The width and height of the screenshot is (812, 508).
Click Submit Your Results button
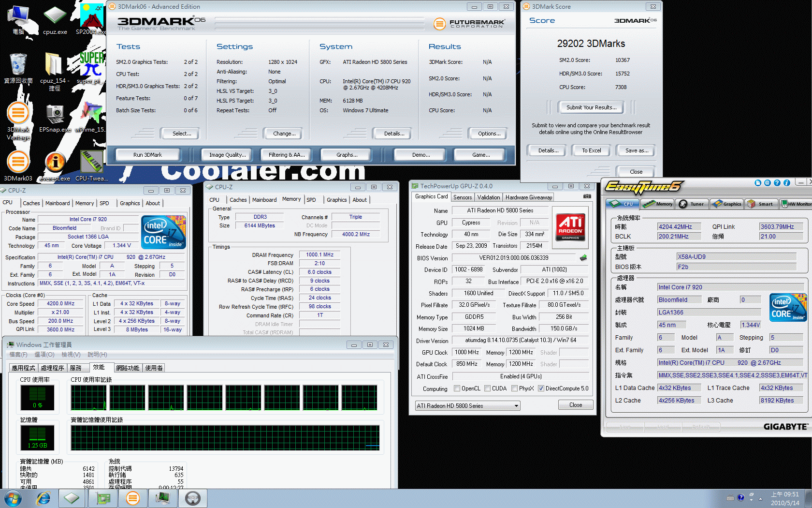click(x=591, y=107)
